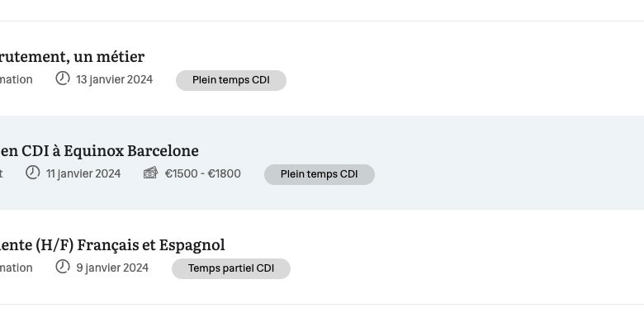The image size is (644, 327).
Task: Select the 'Plein temps CDI' tag of the 13 janvier job
Action: point(231,80)
